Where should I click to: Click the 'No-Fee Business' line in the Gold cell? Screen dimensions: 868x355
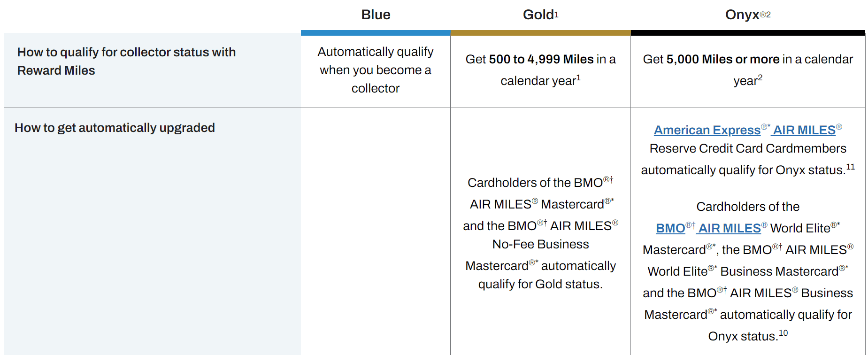click(540, 244)
